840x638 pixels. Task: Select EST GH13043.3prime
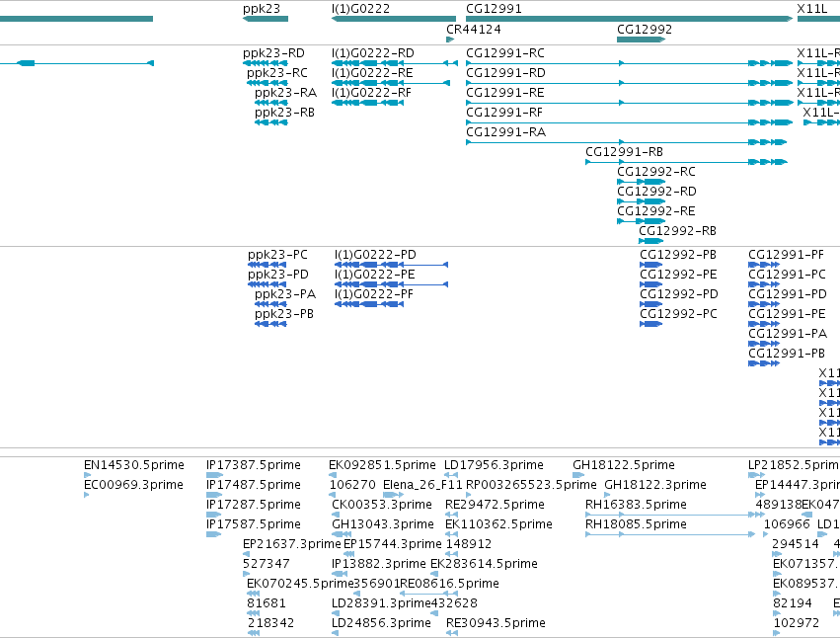342,534
